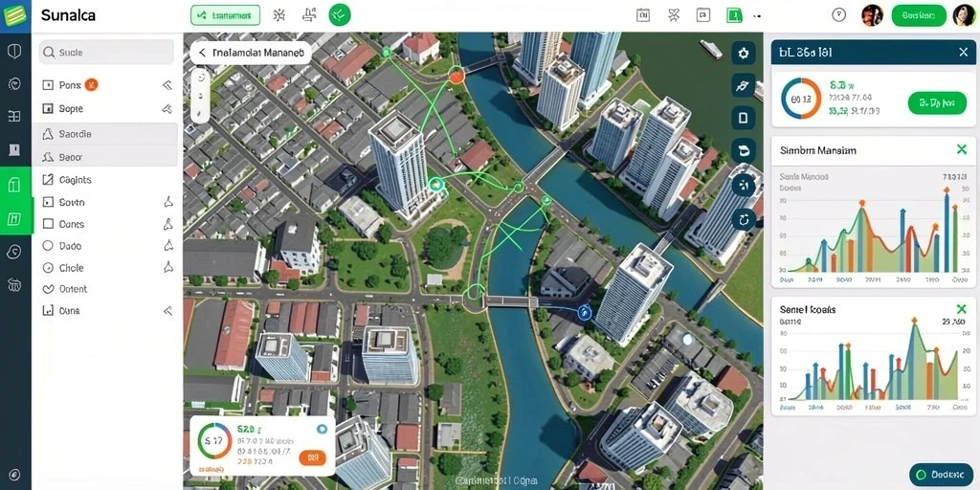The height and width of the screenshot is (490, 980).
Task: Toggle the Conts checkbox in sidebar list
Action: [x=48, y=224]
